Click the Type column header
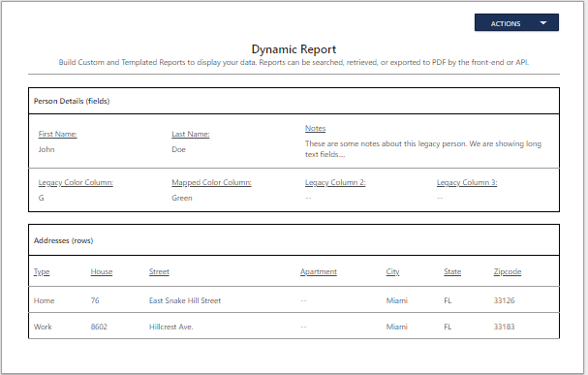 [42, 271]
